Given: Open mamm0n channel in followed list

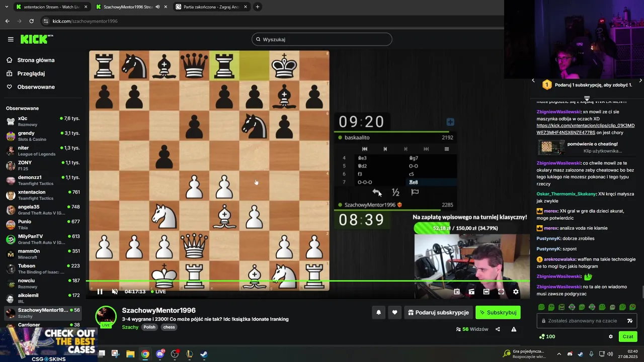Looking at the screenshot, I should tap(43, 254).
